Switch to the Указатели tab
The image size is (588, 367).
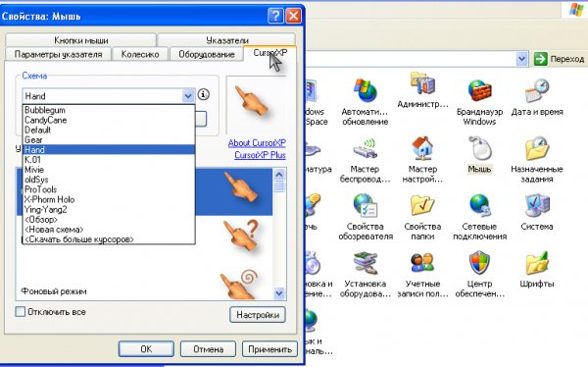[226, 40]
